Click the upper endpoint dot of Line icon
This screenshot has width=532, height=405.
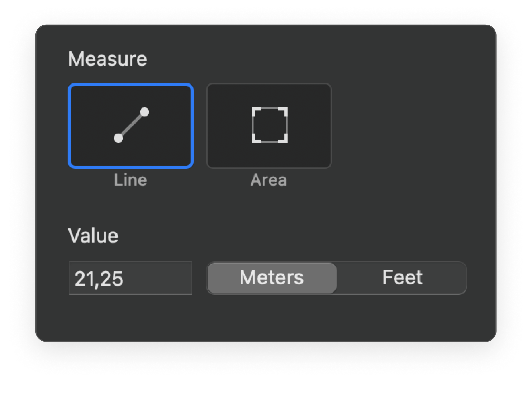click(x=144, y=112)
